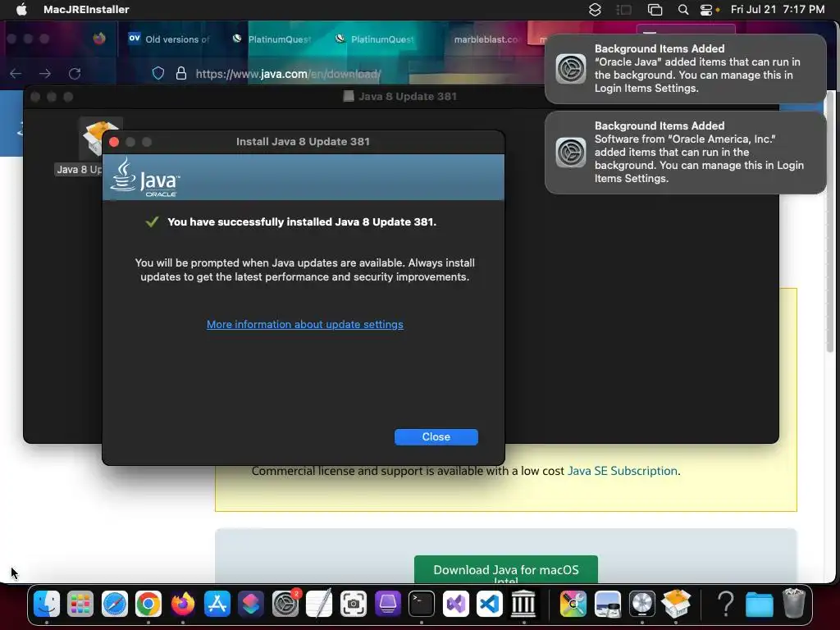Launch Google Chrome from the dock

coord(148,604)
